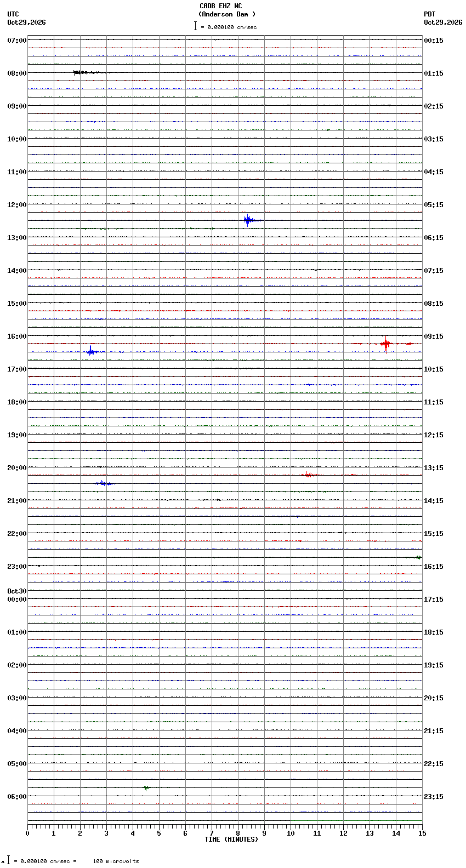Click the 23:00 UTC row label

click(x=17, y=567)
